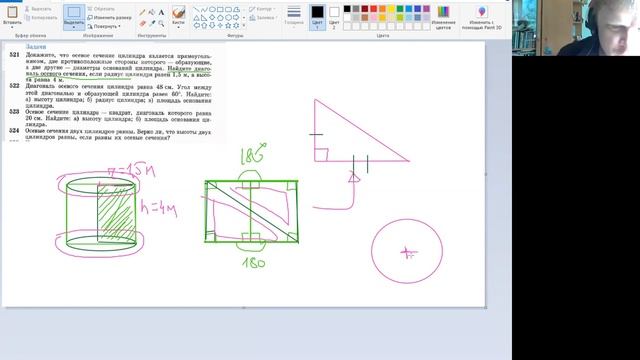Viewport: 640px width, 360px height.
Task: Expand the shapes gallery with bottom arrow
Action: pyautogui.click(x=244, y=26)
